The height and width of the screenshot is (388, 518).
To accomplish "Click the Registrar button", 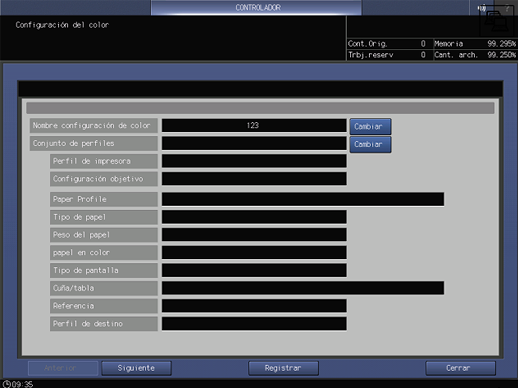I will [283, 368].
